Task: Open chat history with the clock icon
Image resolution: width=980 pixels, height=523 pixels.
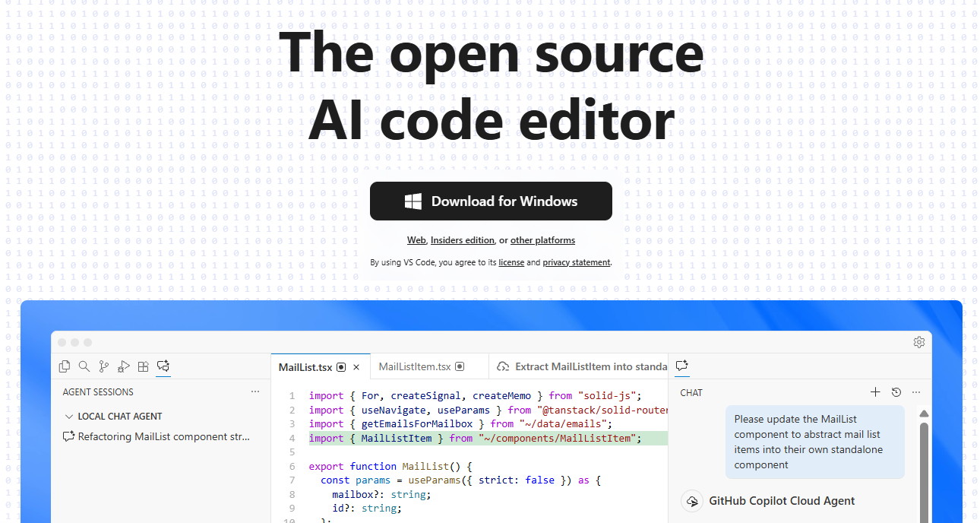Action: [x=896, y=392]
